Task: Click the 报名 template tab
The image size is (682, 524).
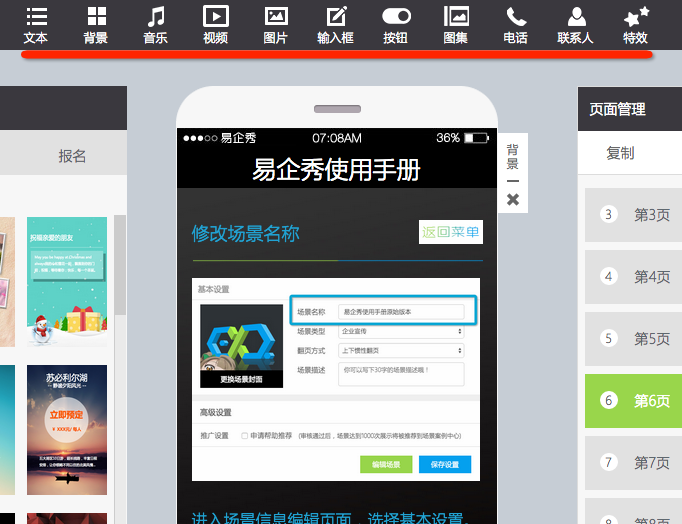Action: pyautogui.click(x=72, y=156)
